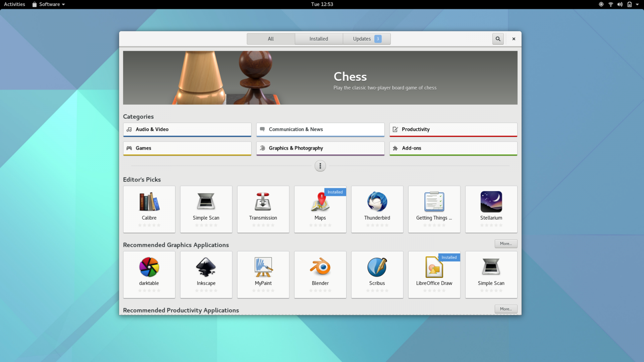Open the Blender application
This screenshot has height=362, width=644.
click(x=320, y=275)
